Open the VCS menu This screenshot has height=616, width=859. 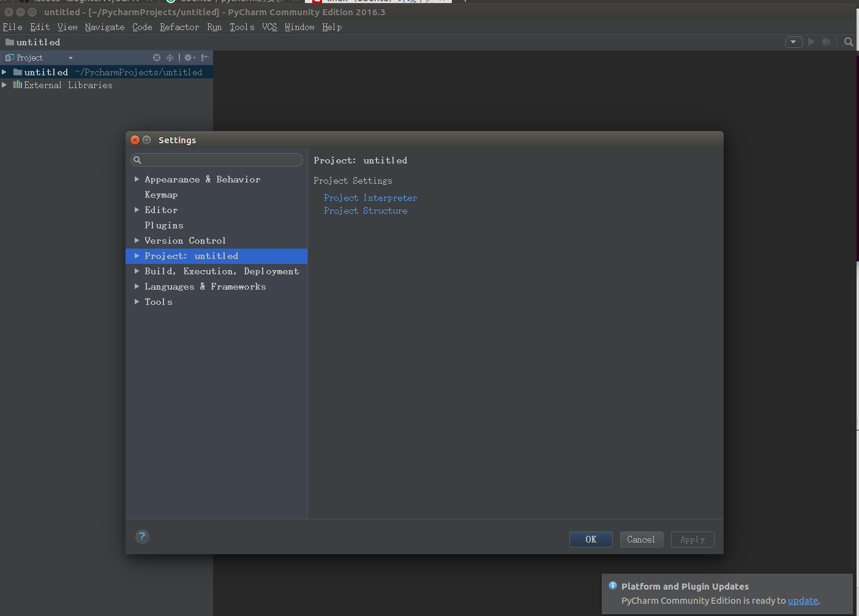(x=269, y=27)
